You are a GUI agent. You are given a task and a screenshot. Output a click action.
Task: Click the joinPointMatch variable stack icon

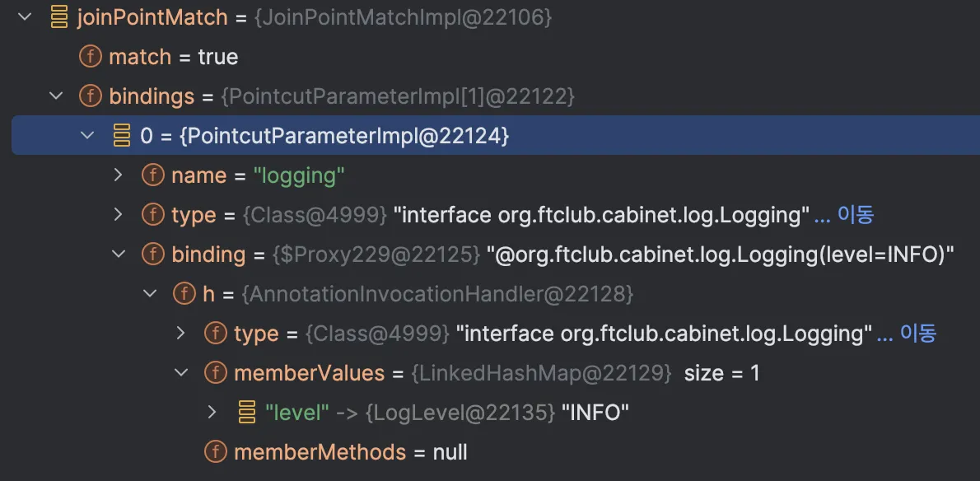(59, 17)
